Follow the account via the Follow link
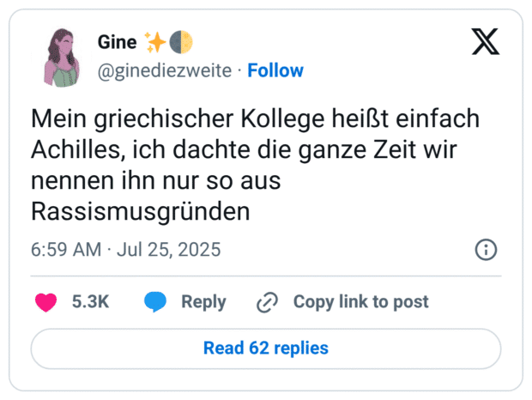Screen dimensions: 532x400 (275, 70)
